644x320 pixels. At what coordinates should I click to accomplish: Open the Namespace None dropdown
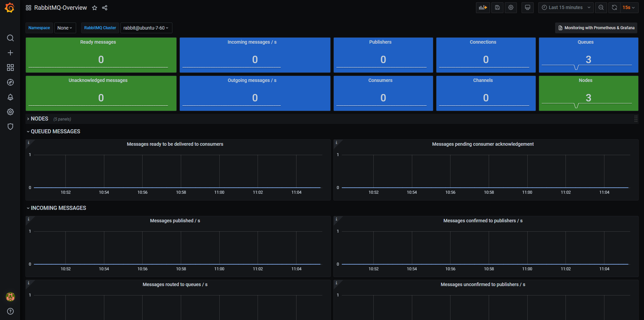pos(65,28)
